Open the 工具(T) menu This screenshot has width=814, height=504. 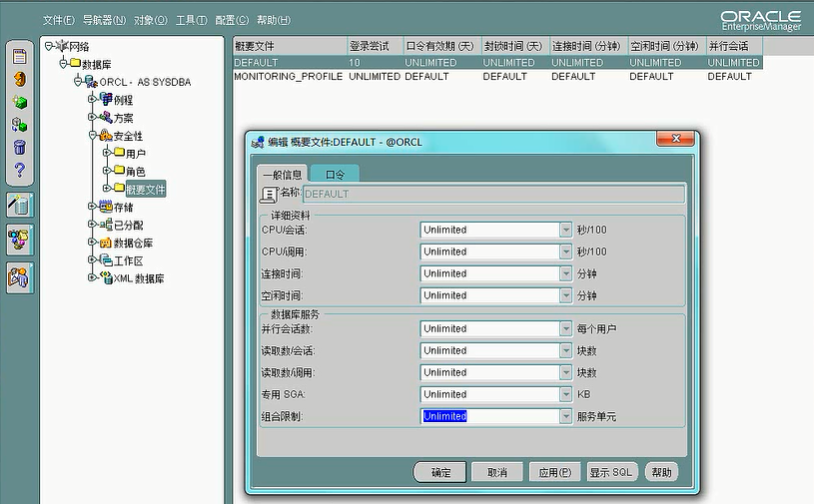(191, 20)
